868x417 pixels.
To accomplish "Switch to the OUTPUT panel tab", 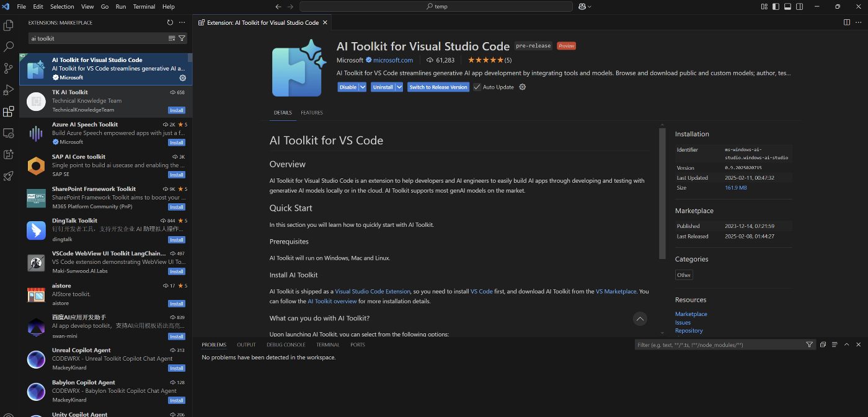I will (246, 345).
